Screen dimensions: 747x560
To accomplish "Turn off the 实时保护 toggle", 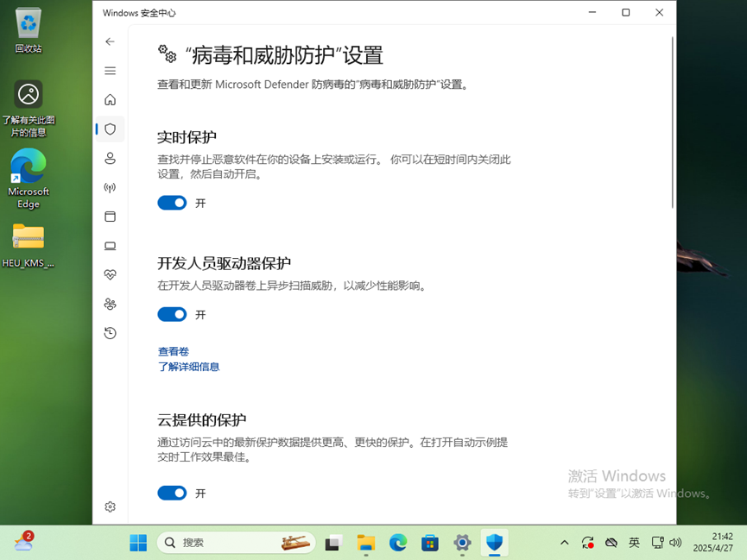I will pyautogui.click(x=172, y=203).
